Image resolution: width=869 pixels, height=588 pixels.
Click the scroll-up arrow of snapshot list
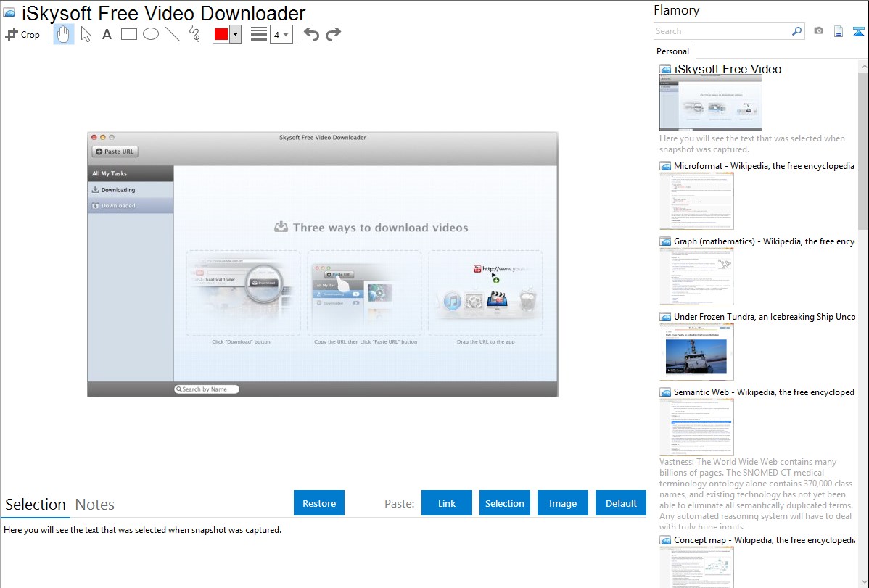tap(863, 66)
